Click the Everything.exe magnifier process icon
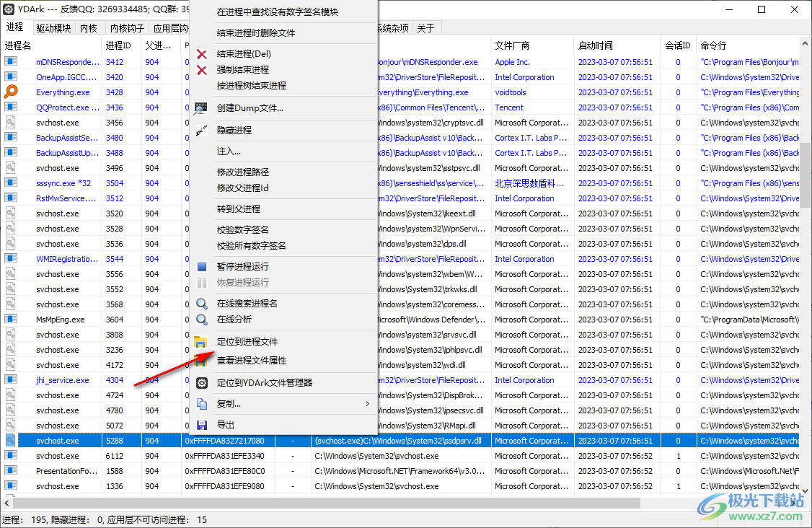Image resolution: width=812 pixels, height=528 pixels. click(x=11, y=92)
